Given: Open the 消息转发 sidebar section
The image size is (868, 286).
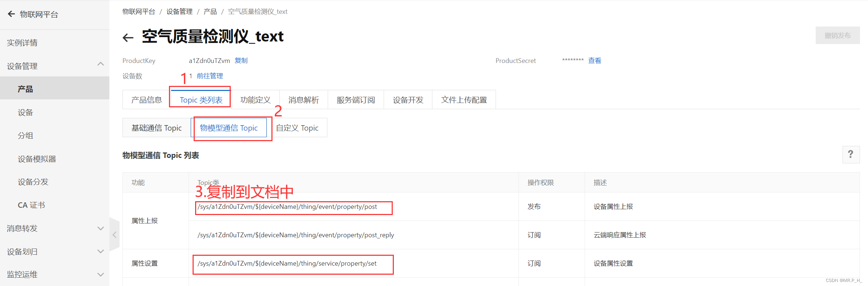Looking at the screenshot, I should pos(22,229).
